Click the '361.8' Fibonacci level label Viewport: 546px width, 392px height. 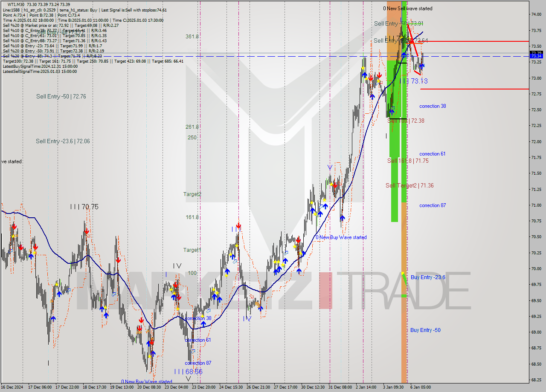[192, 37]
